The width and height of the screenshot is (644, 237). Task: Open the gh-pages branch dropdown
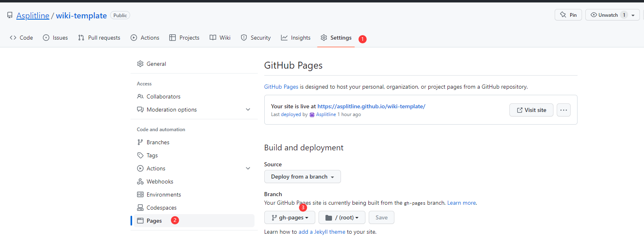pos(290,217)
